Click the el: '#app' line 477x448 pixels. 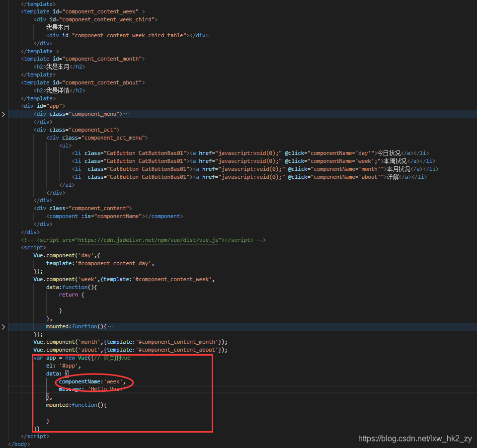pos(63,366)
